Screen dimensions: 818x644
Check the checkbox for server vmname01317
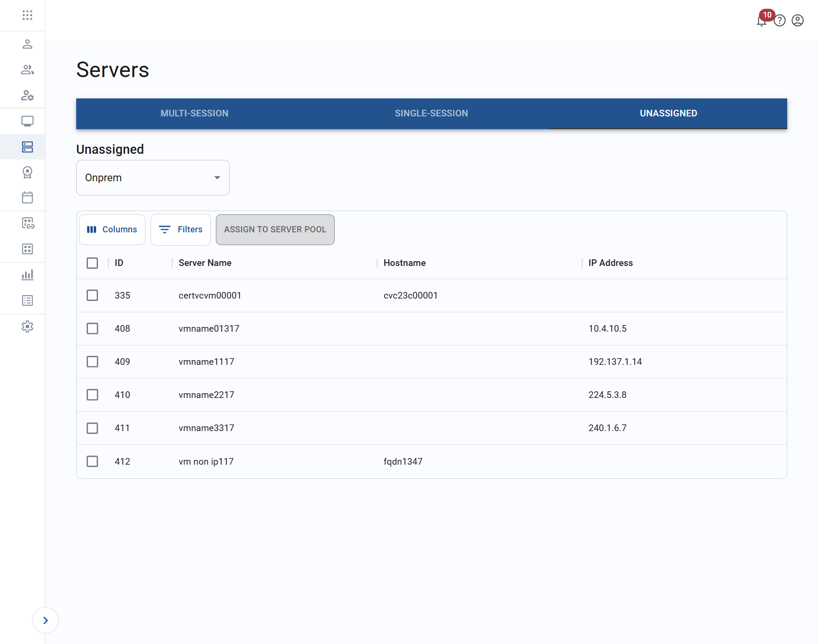92,328
